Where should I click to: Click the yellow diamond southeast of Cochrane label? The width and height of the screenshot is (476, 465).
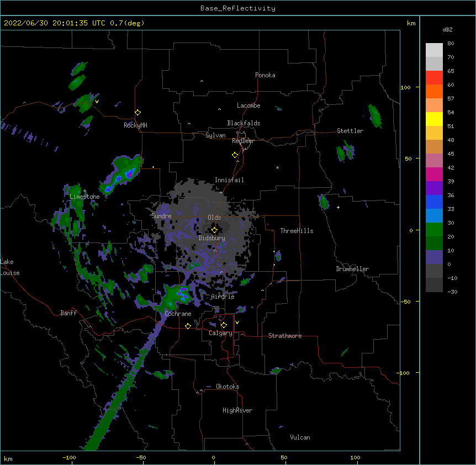click(188, 326)
